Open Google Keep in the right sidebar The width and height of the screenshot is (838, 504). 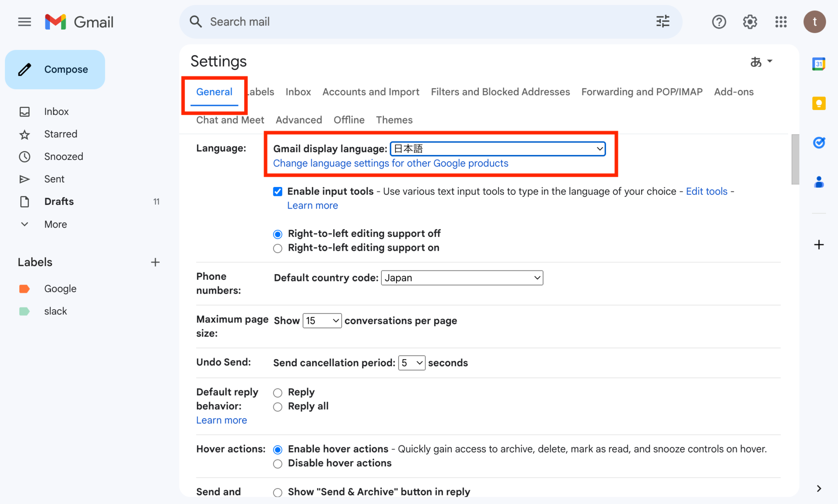[819, 103]
